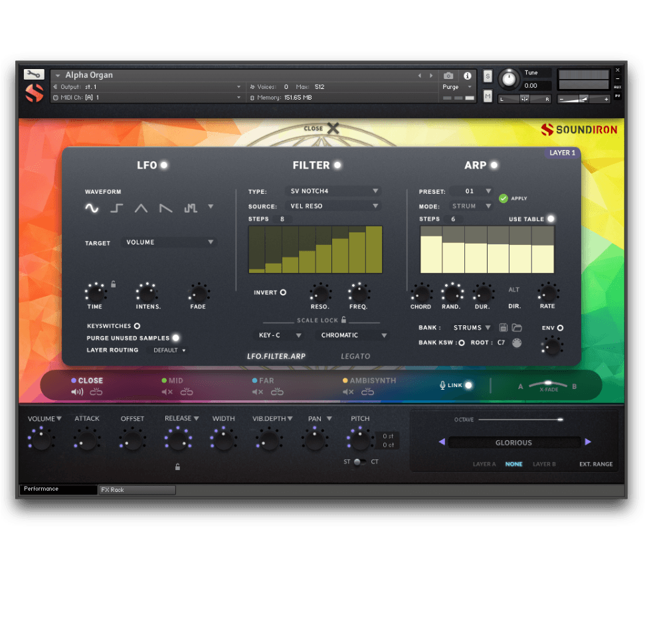Toggle the ARP power switch
Viewport: 645px width, 644px height.
click(494, 165)
